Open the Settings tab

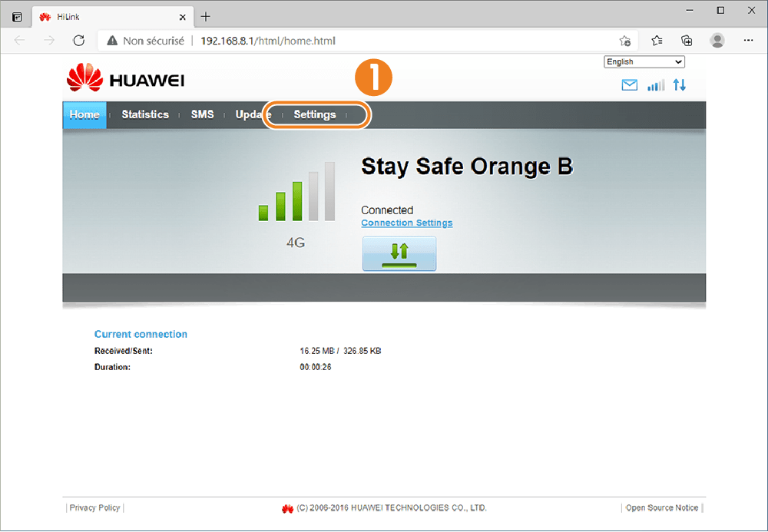click(315, 114)
